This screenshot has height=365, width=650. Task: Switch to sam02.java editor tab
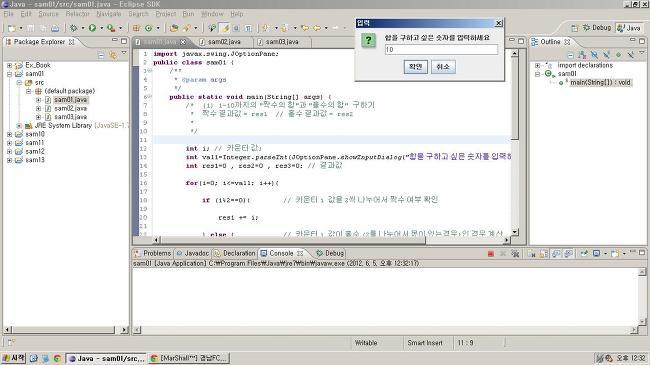(x=224, y=42)
